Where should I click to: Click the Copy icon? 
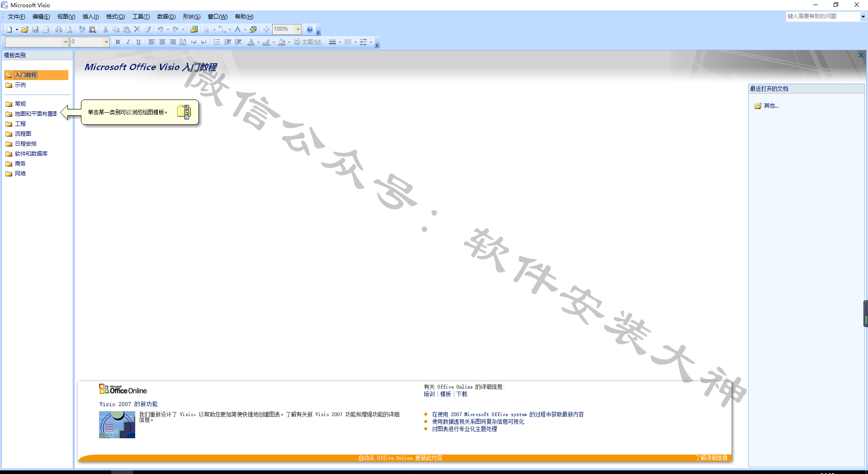[116, 29]
